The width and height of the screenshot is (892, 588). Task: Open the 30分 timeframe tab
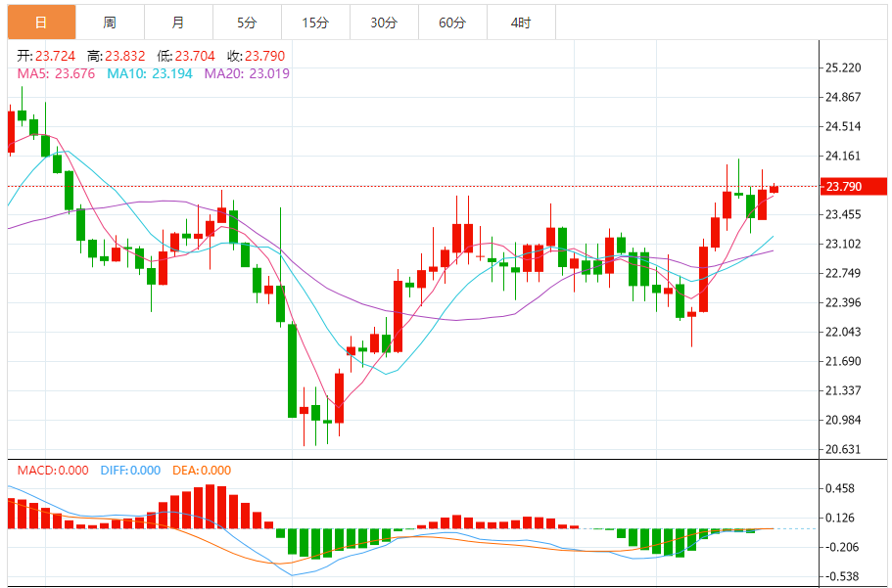(x=384, y=23)
